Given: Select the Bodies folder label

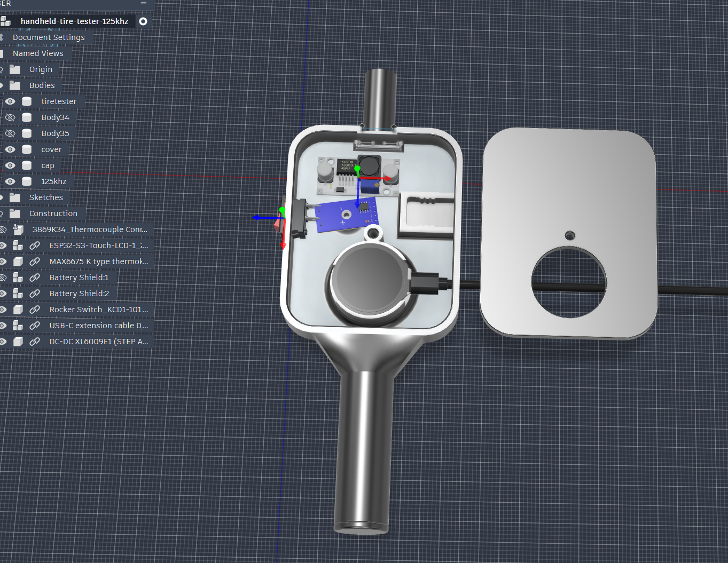Looking at the screenshot, I should pyautogui.click(x=42, y=85).
